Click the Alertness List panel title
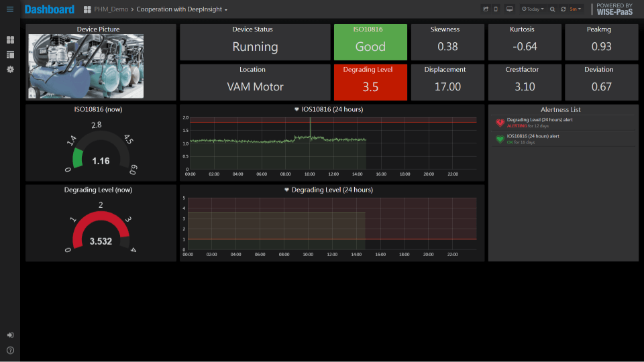The height and width of the screenshot is (362, 644). (x=560, y=109)
